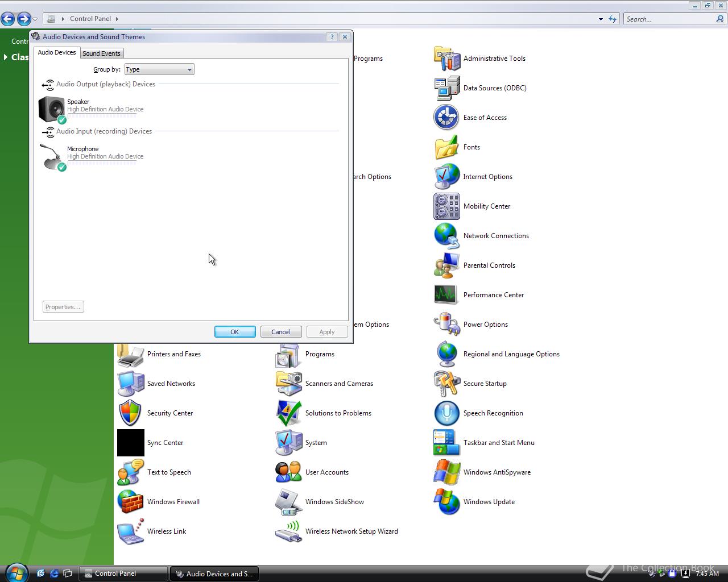The image size is (728, 582).
Task: Click the Sync Center label
Action: click(165, 443)
